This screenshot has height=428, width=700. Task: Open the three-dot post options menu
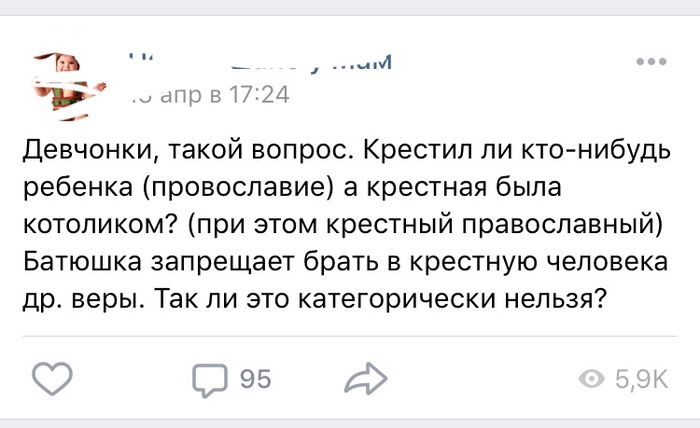(x=650, y=62)
